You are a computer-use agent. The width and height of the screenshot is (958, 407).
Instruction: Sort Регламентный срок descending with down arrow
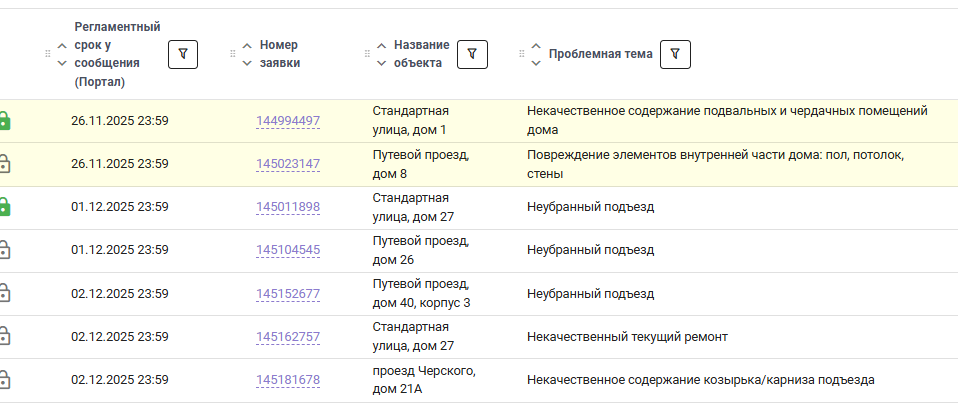tap(62, 63)
